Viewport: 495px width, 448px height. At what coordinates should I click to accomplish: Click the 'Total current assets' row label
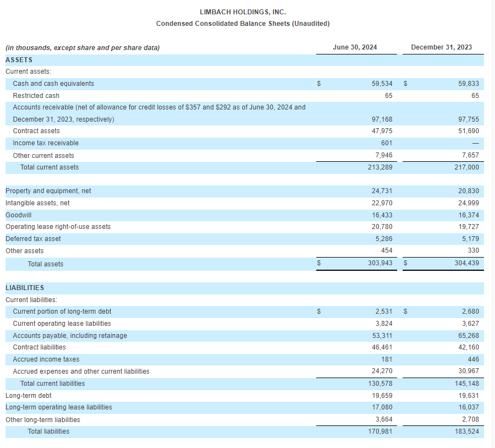[x=50, y=167]
